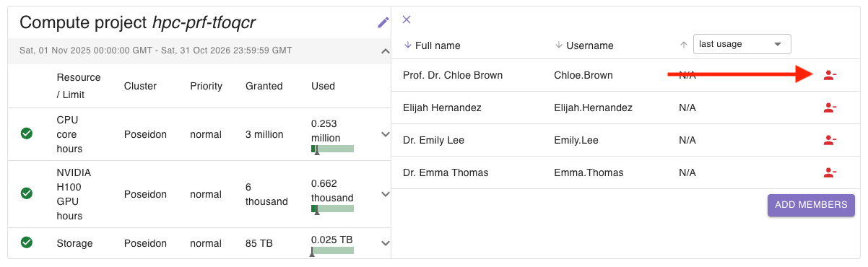Expand NVIDIA H100 GPU hours row
868x267 pixels.
385,194
